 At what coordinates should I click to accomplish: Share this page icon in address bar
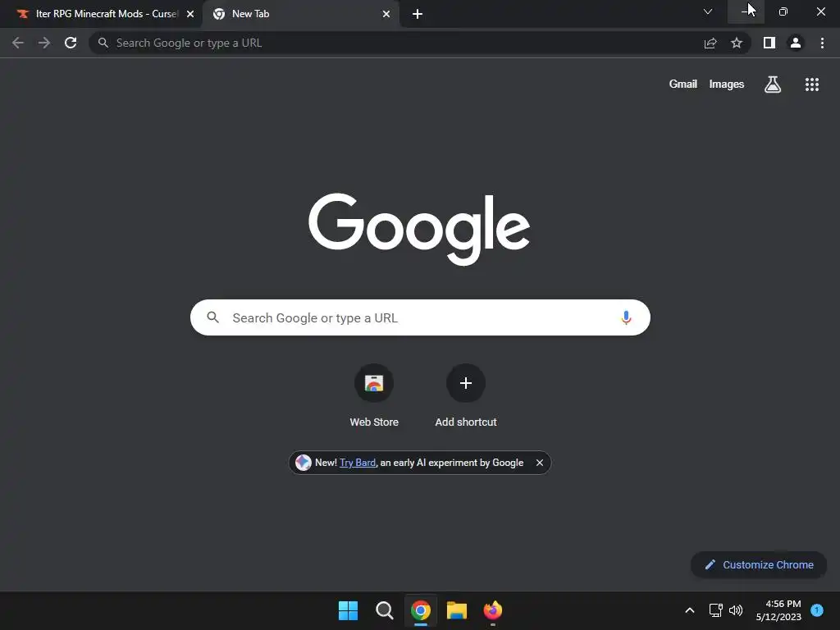click(x=710, y=43)
